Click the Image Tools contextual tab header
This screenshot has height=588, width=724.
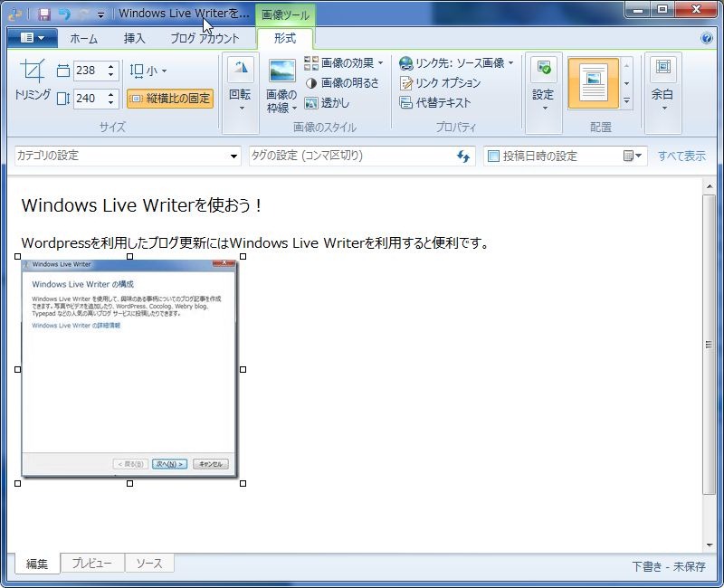(x=285, y=14)
